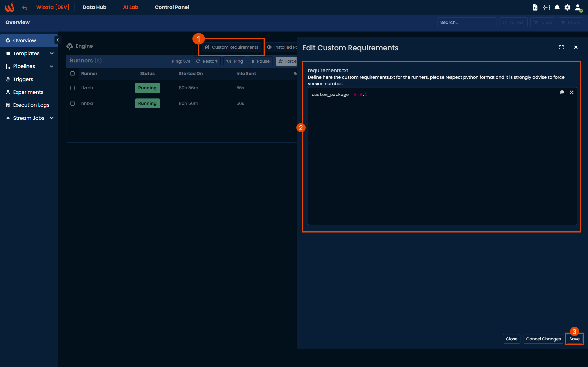Save the custom requirements
This screenshot has width=588, height=367.
click(x=574, y=339)
